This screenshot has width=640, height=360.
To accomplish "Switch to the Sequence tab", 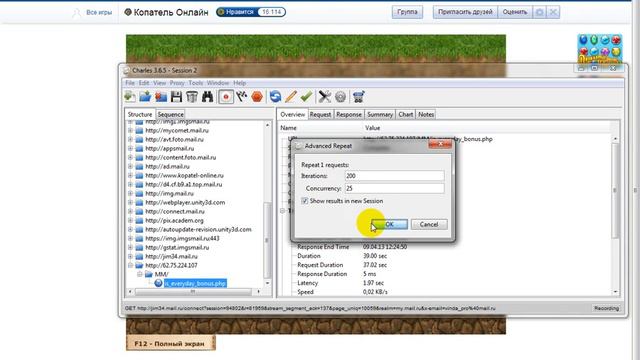I will 171,114.
